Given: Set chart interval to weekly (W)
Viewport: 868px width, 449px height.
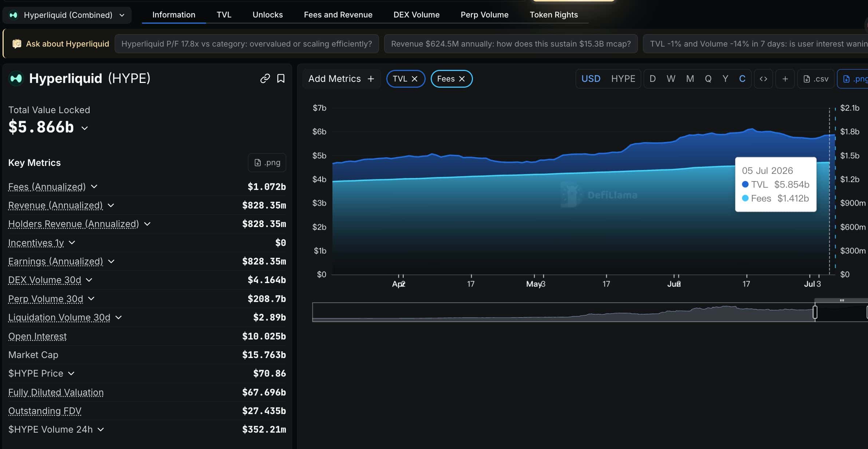Looking at the screenshot, I should tap(671, 79).
